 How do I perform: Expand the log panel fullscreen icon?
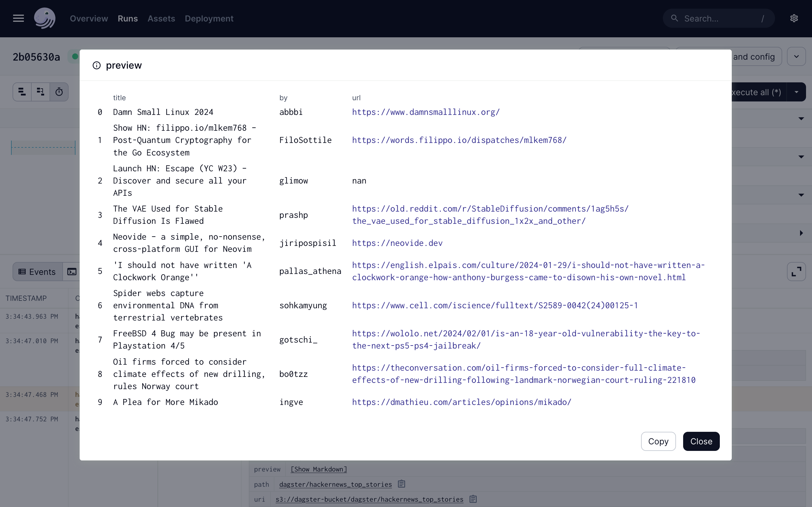point(796,272)
